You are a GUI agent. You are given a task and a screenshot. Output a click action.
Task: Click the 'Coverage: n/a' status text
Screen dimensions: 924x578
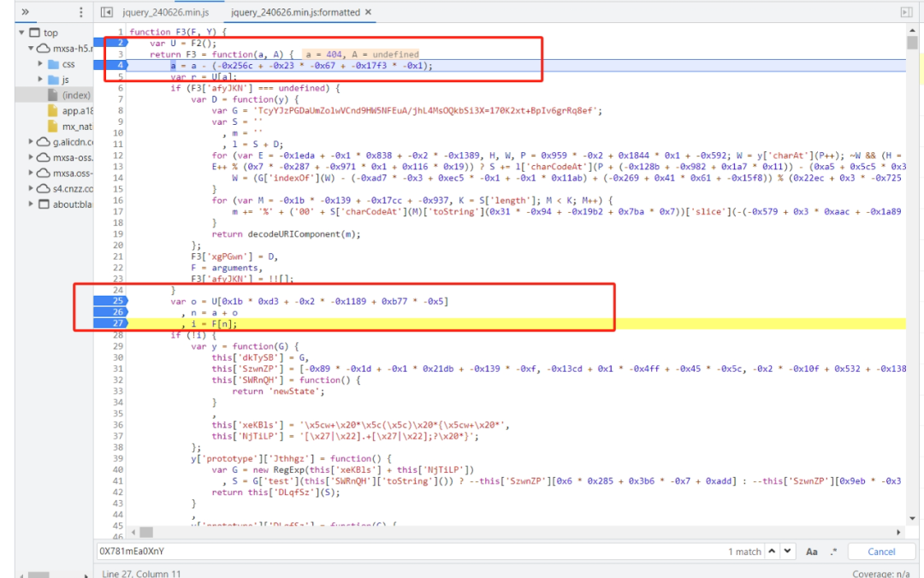click(881, 573)
